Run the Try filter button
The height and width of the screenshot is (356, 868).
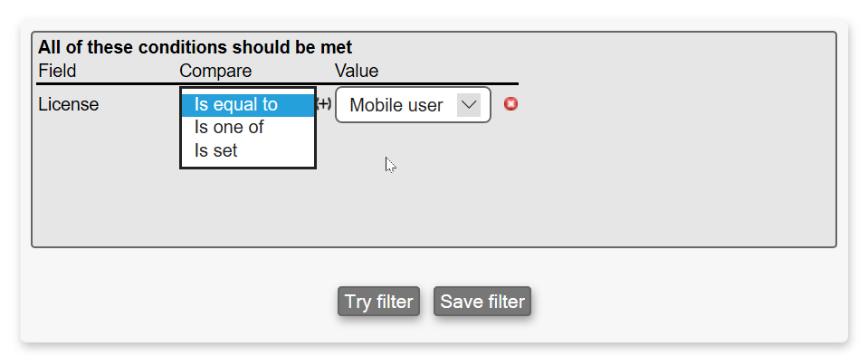click(378, 301)
